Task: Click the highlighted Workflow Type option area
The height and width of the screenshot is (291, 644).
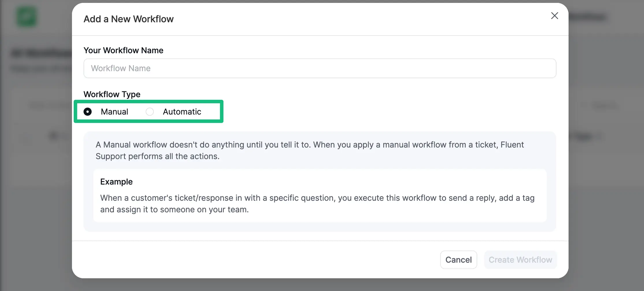Action: [x=149, y=111]
